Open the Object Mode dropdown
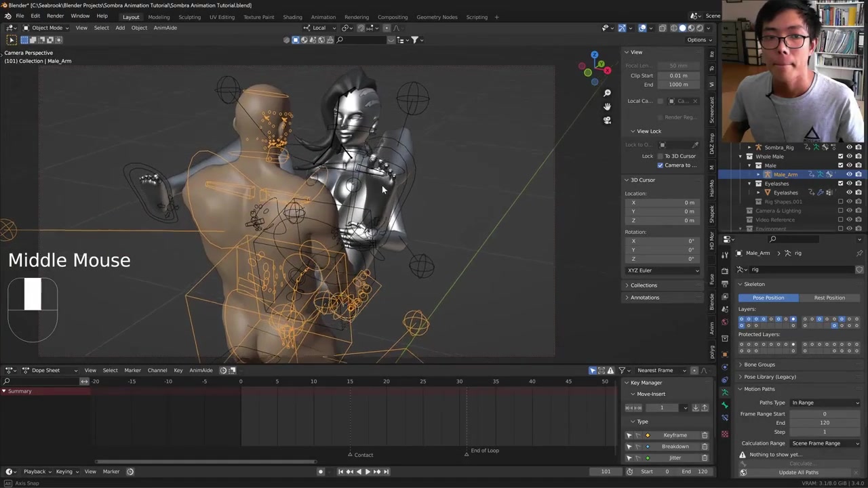868x488 pixels. click(x=47, y=28)
